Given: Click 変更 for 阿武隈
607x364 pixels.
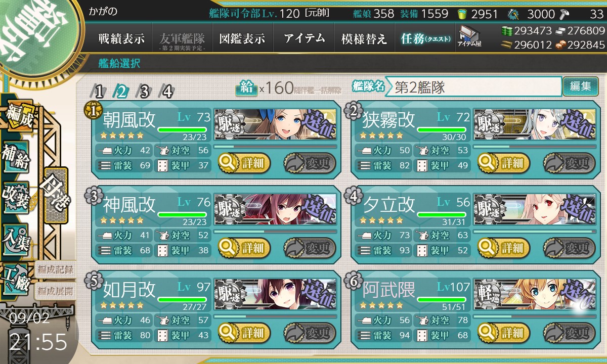Looking at the screenshot, I should point(569,333).
